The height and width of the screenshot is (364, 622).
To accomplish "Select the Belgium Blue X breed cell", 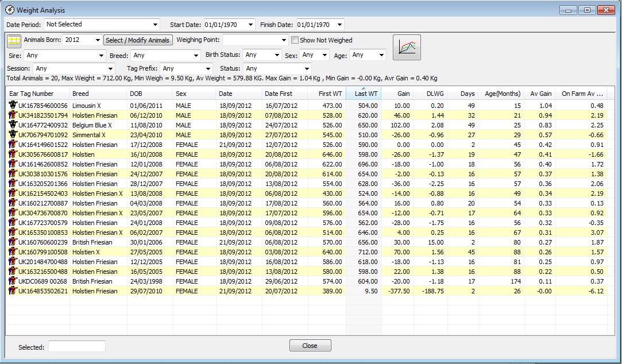I will point(92,125).
